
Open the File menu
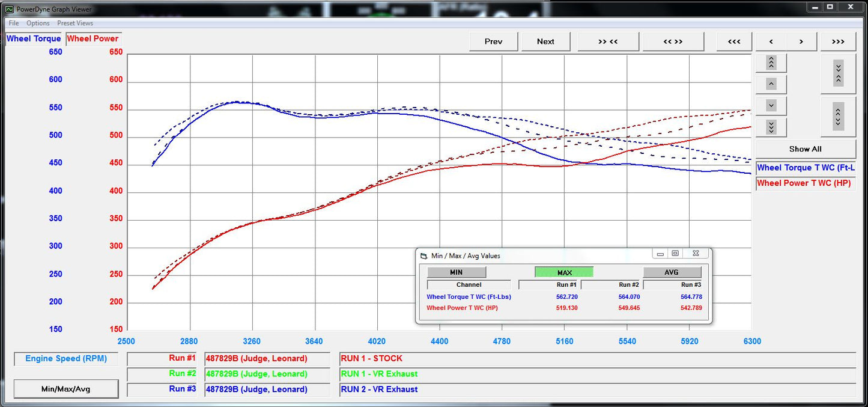tap(13, 23)
